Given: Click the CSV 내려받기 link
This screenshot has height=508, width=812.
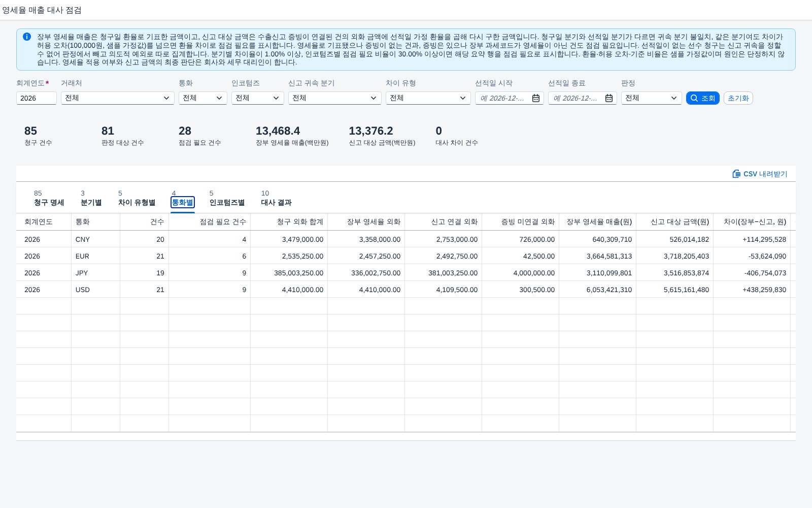Looking at the screenshot, I should [x=760, y=174].
